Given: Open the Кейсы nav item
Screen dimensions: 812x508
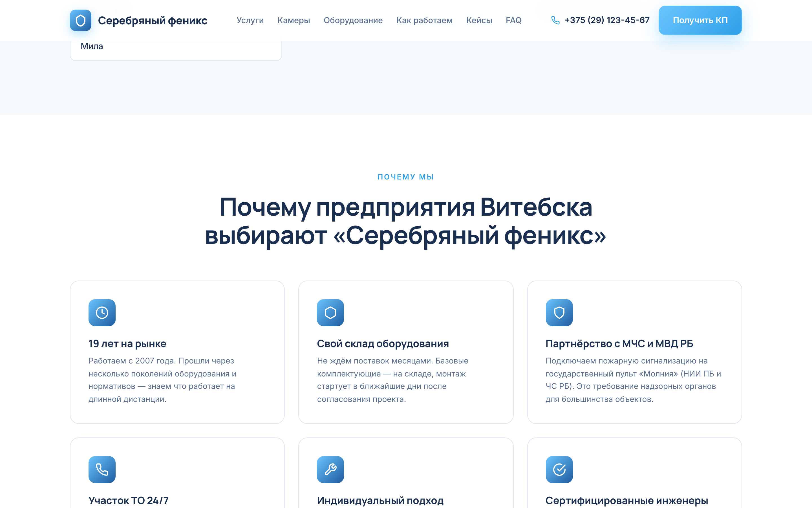Looking at the screenshot, I should point(479,20).
